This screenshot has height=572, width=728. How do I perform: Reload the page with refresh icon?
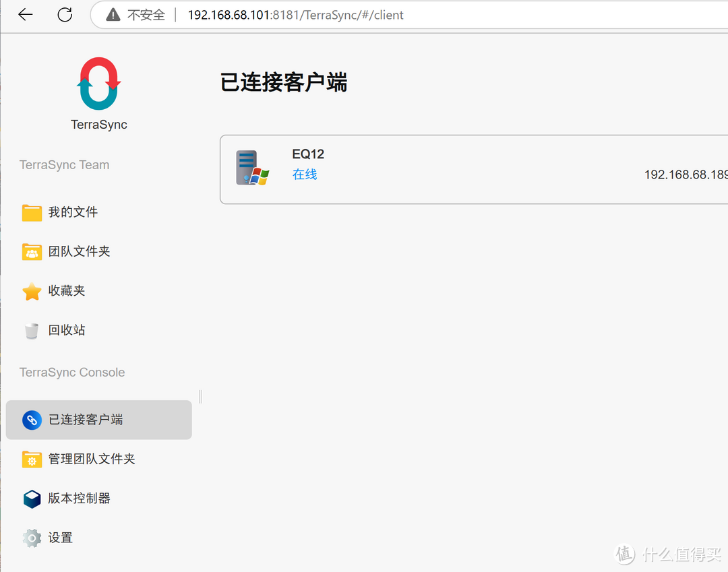[65, 15]
